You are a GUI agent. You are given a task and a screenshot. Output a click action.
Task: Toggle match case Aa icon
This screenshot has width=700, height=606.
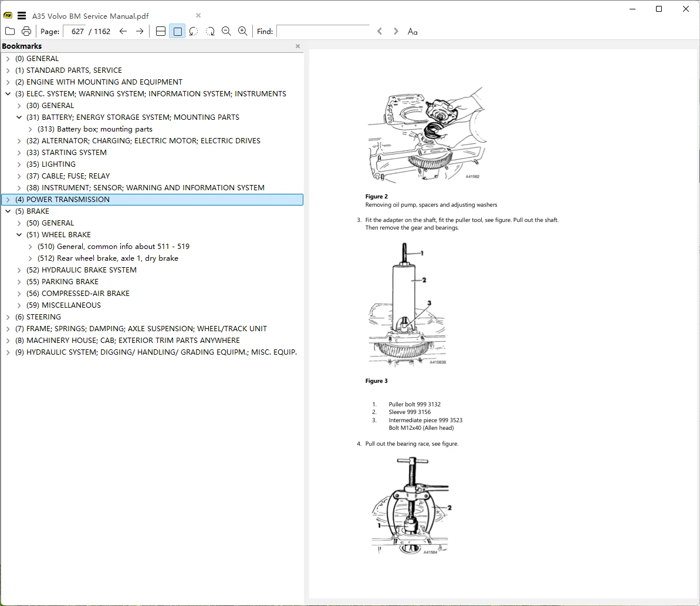click(x=412, y=31)
